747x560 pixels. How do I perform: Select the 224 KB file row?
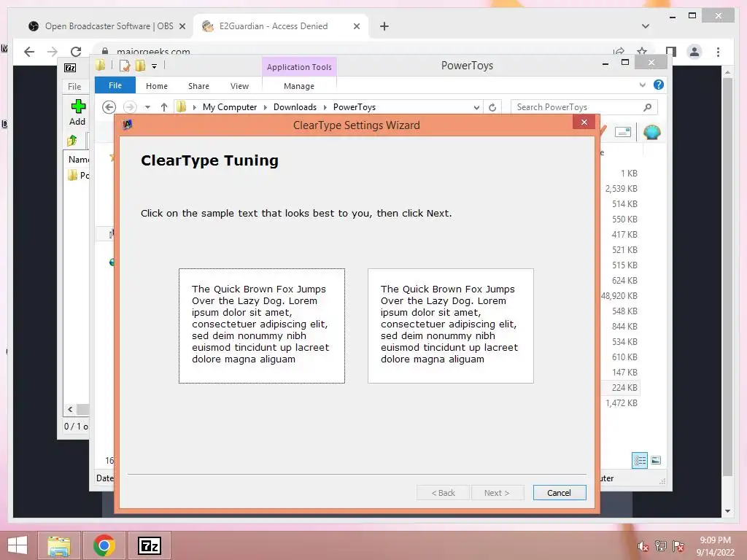[x=619, y=388]
